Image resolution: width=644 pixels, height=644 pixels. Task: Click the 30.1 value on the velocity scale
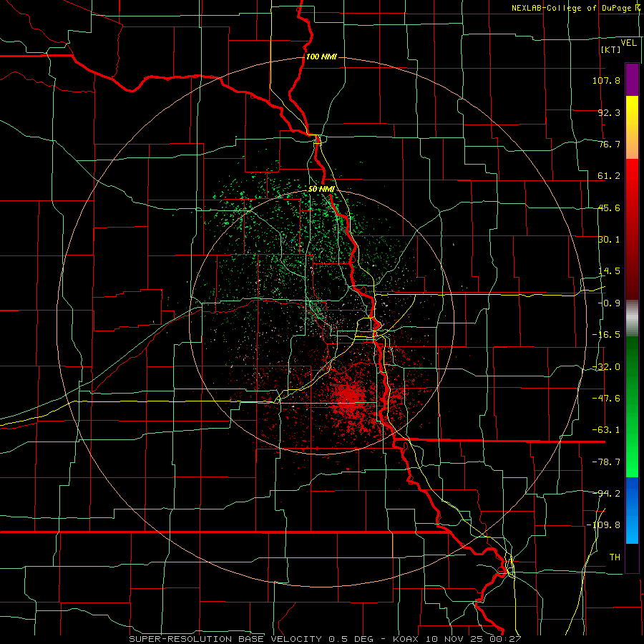[609, 240]
